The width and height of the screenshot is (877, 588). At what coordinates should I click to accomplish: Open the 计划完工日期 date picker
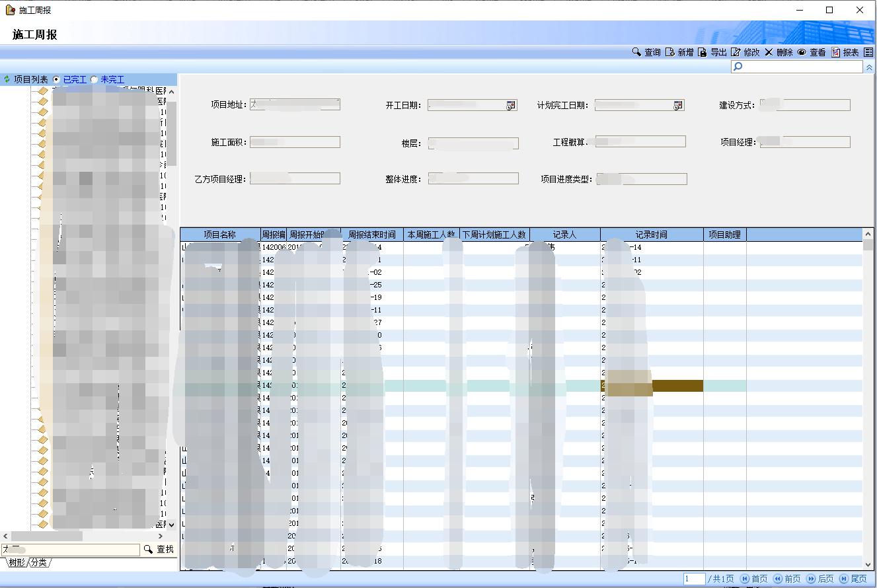(677, 106)
